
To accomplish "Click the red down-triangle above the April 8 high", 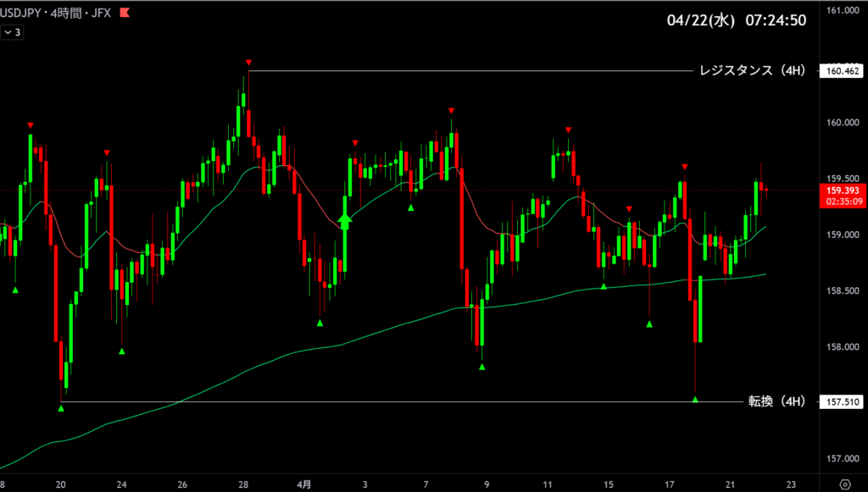I will pos(452,111).
